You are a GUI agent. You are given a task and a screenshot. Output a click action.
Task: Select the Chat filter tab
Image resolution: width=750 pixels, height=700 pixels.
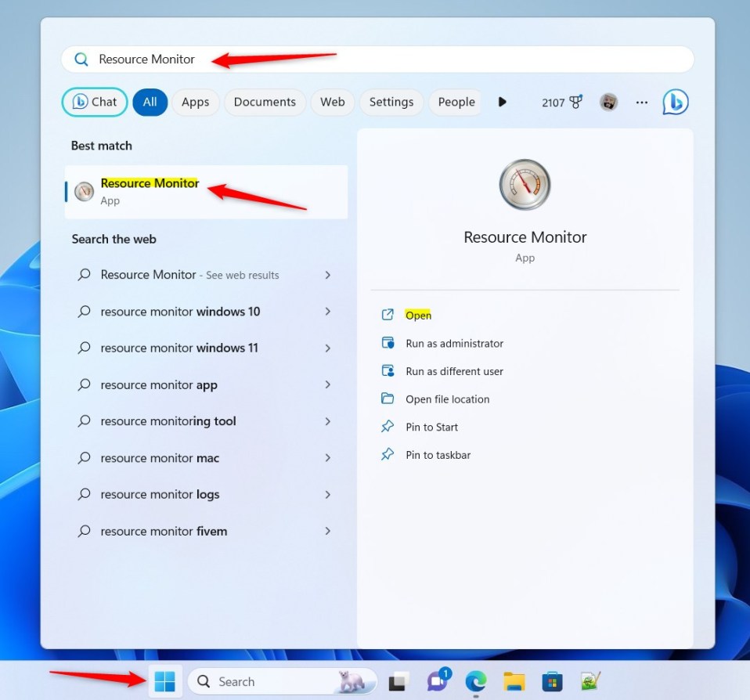point(95,102)
